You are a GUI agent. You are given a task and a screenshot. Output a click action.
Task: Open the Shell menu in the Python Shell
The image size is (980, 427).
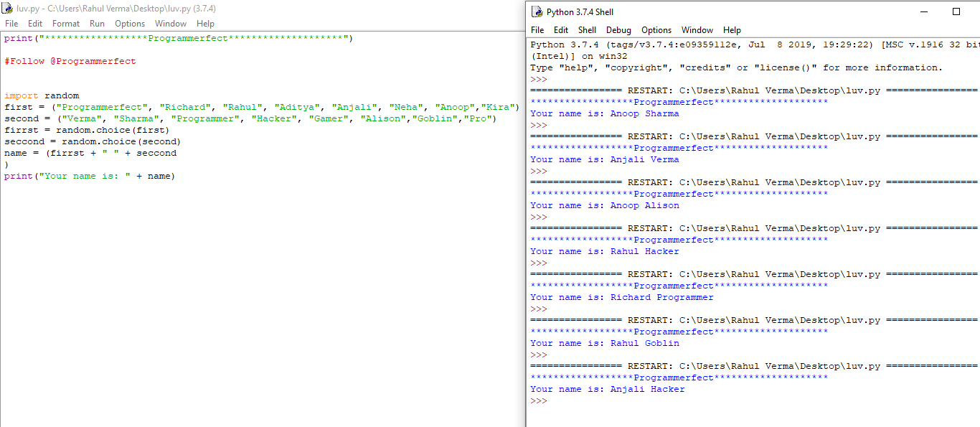[x=587, y=30]
